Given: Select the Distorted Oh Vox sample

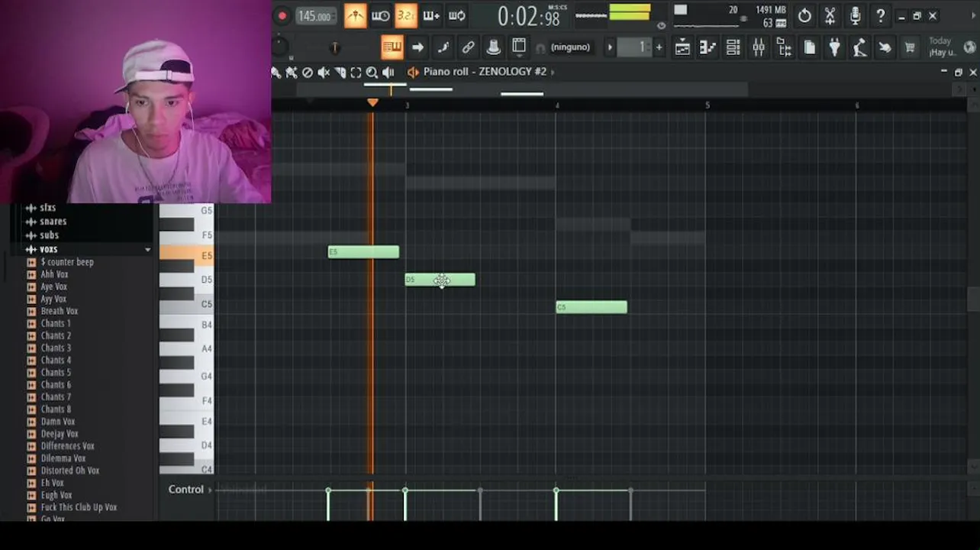Looking at the screenshot, I should [x=70, y=471].
